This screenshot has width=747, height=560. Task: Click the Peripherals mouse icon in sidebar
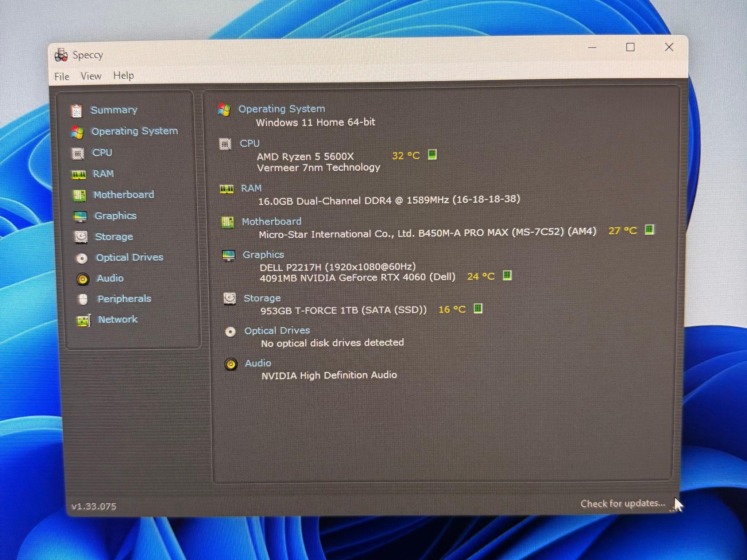point(83,300)
